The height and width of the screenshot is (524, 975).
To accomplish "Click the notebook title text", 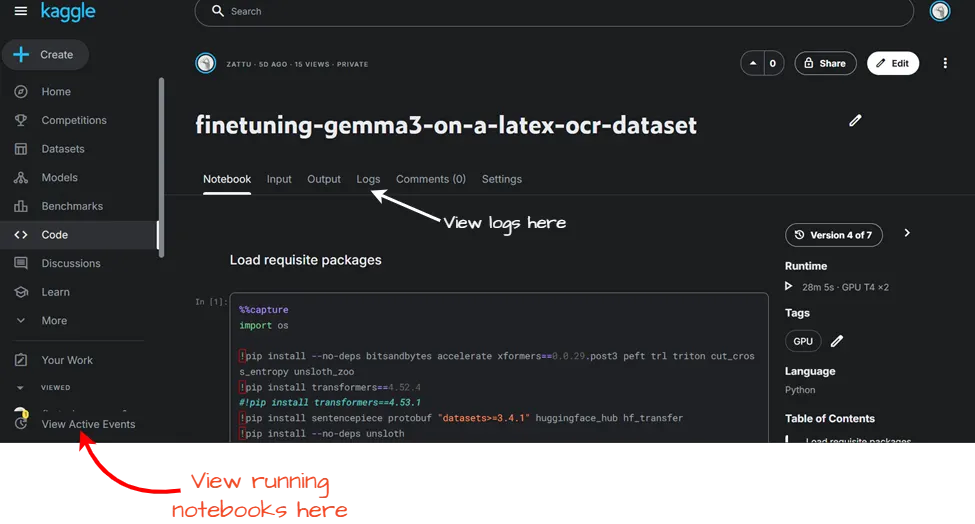I will point(446,126).
